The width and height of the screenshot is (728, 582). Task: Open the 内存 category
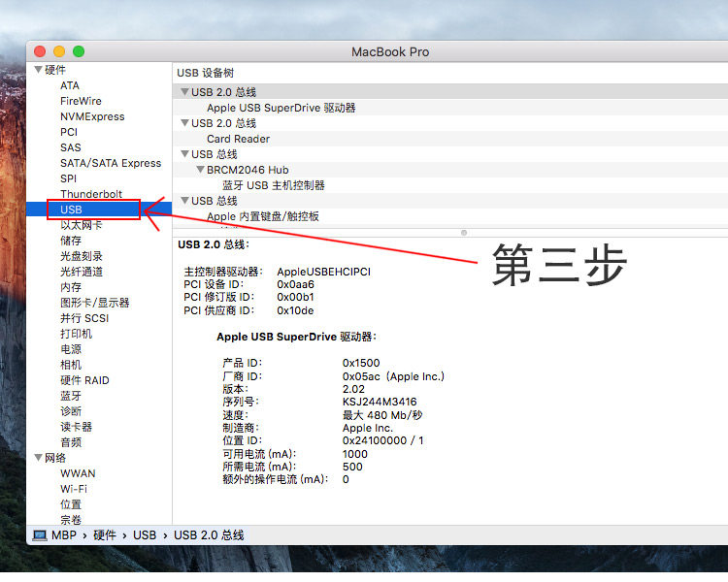click(x=71, y=287)
